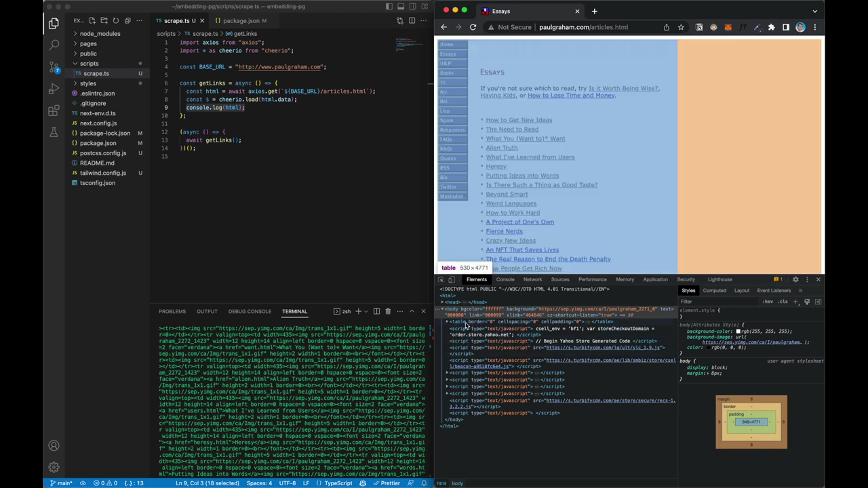Screen dimensions: 868x488
Task: Open changes compare icon in editor toolbar
Action: click(400, 21)
